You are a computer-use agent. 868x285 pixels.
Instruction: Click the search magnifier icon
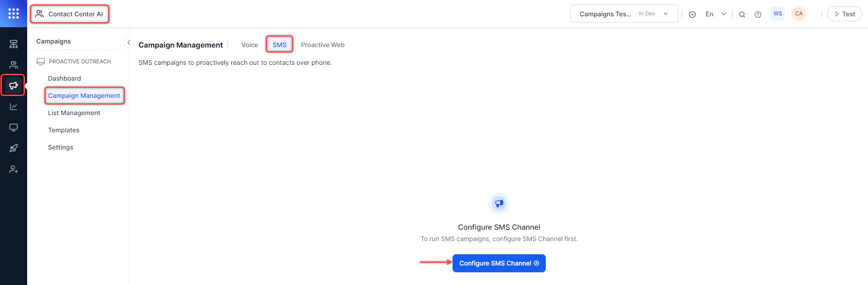(x=742, y=14)
